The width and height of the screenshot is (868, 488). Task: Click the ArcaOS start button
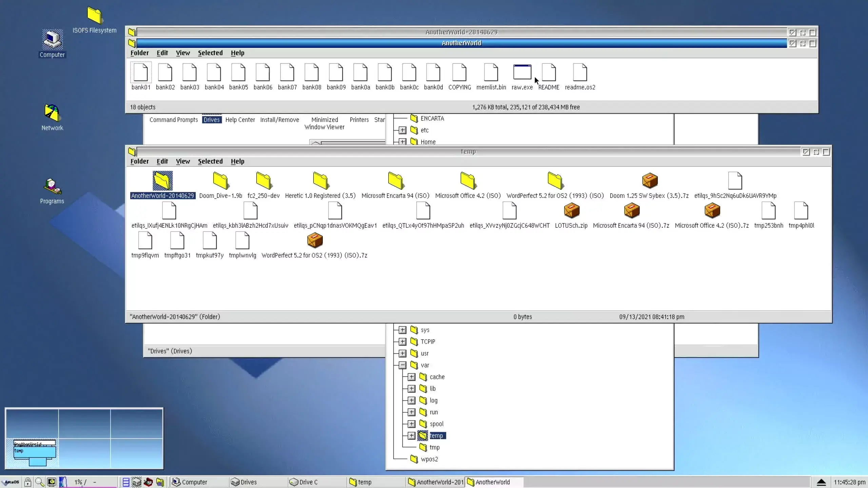pyautogui.click(x=11, y=482)
